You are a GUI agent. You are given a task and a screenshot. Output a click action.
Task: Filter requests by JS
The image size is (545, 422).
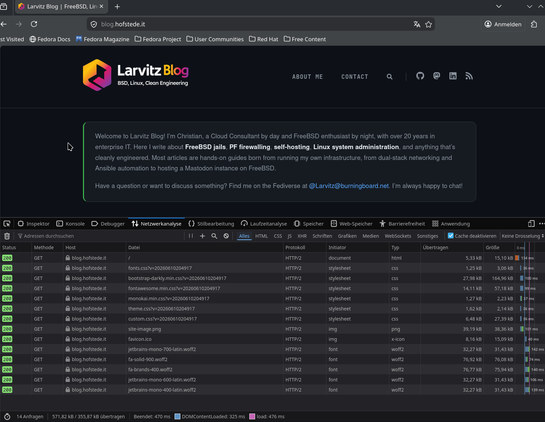290,236
